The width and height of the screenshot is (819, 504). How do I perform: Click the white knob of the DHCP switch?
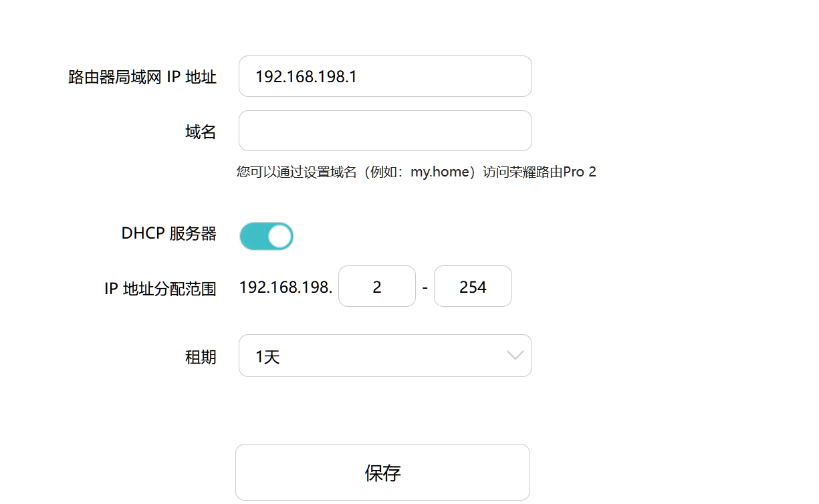click(x=279, y=236)
